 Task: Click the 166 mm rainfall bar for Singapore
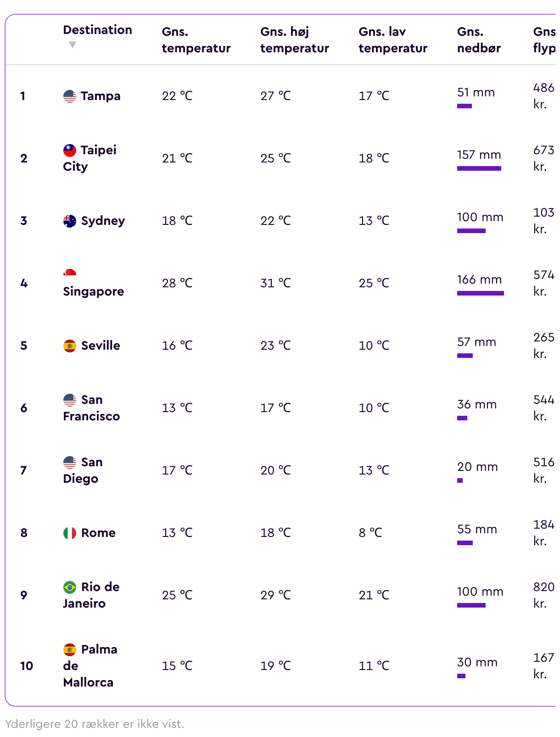(x=480, y=293)
